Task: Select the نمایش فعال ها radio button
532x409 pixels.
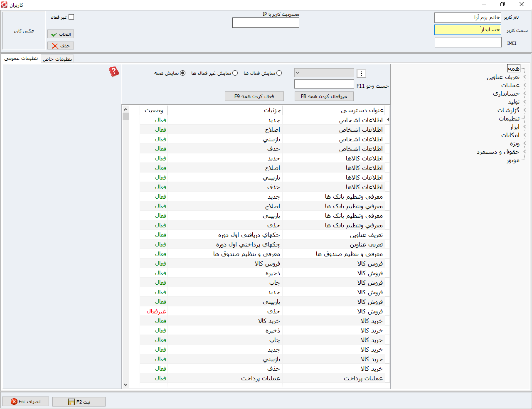Action: click(x=279, y=73)
